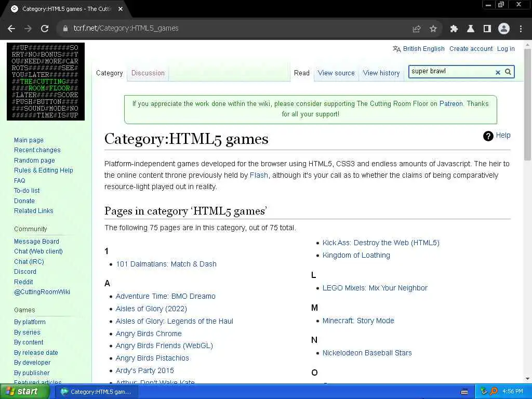Open Recent changes in sidebar

click(37, 150)
